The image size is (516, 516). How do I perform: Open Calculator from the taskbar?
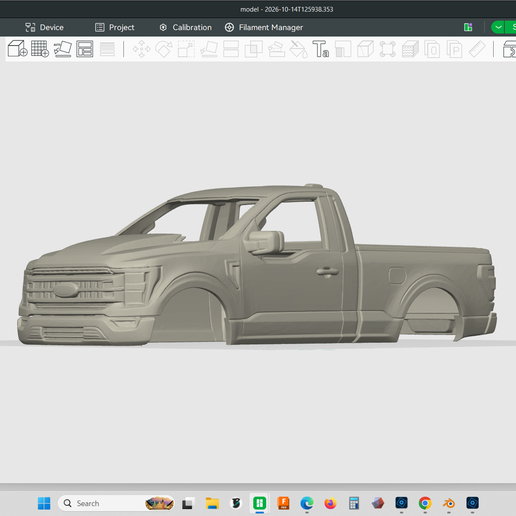click(x=354, y=503)
